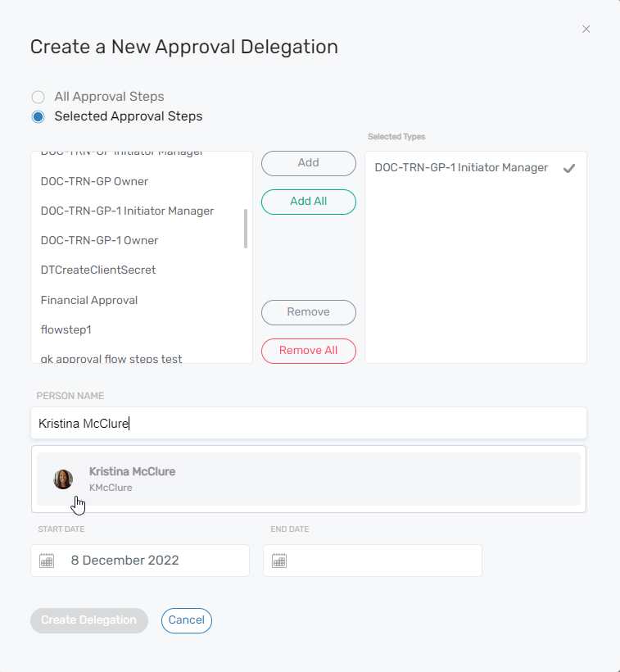Image resolution: width=620 pixels, height=672 pixels.
Task: Choose DOC-TRN-GP Owner in the list
Action: pos(94,181)
